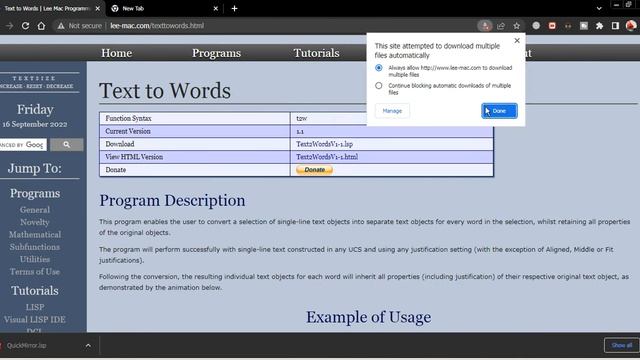Switch to the Text to Words tab
Image resolution: width=640 pixels, height=360 pixels.
[x=47, y=8]
